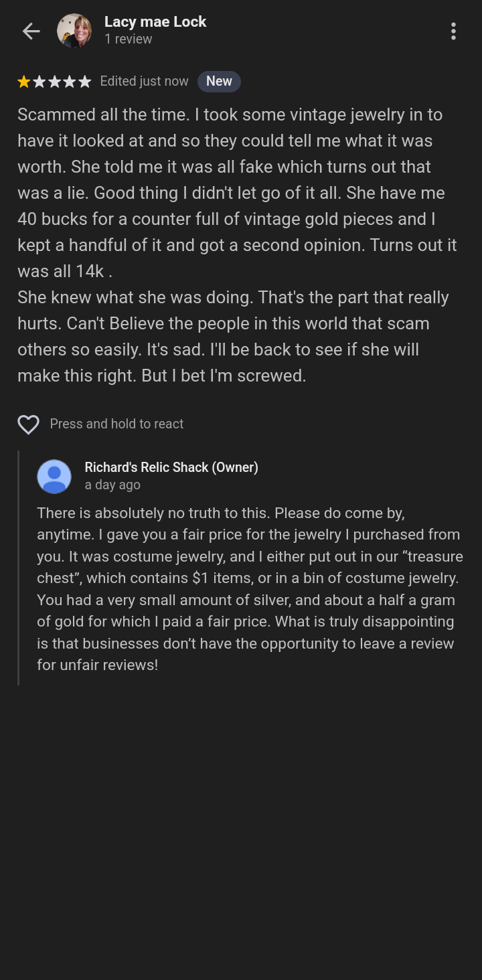Open the Richard's Relic Shack (Owner) name

tap(171, 467)
